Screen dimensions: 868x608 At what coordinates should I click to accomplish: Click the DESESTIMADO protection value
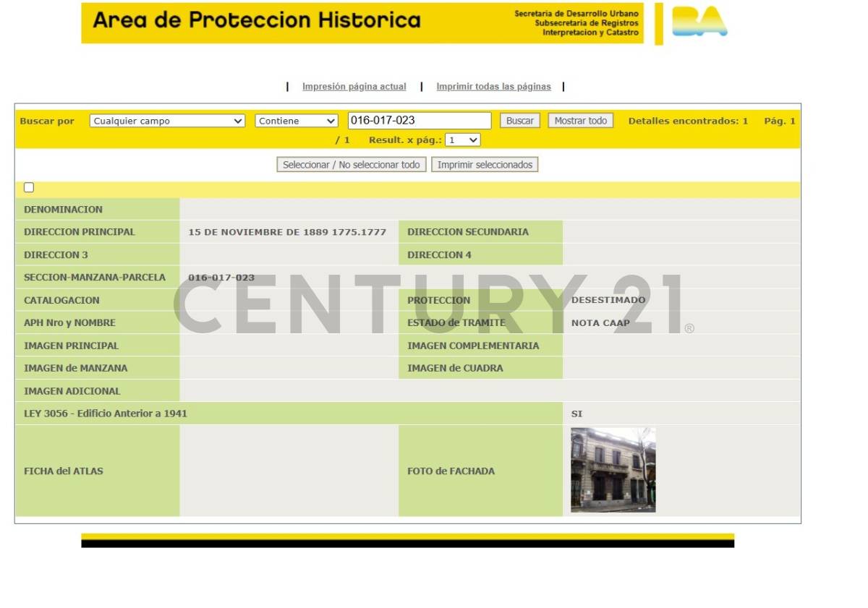[608, 300]
